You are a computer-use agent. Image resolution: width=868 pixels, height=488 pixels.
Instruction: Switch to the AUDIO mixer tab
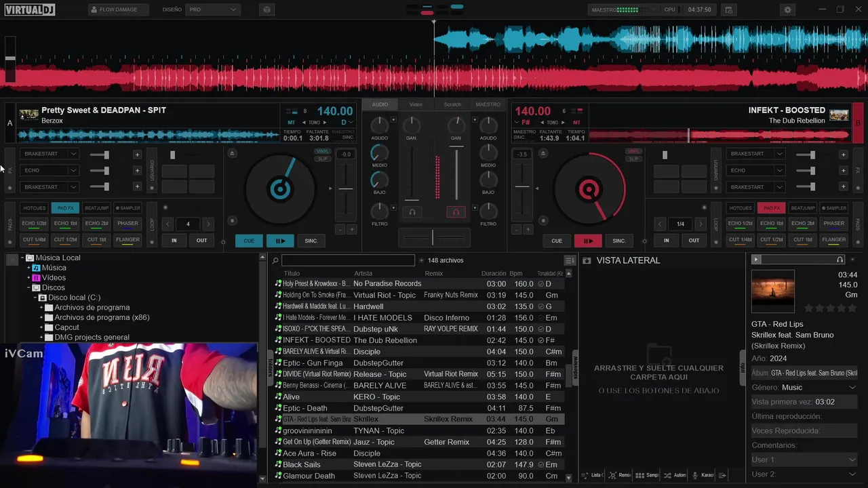[380, 104]
